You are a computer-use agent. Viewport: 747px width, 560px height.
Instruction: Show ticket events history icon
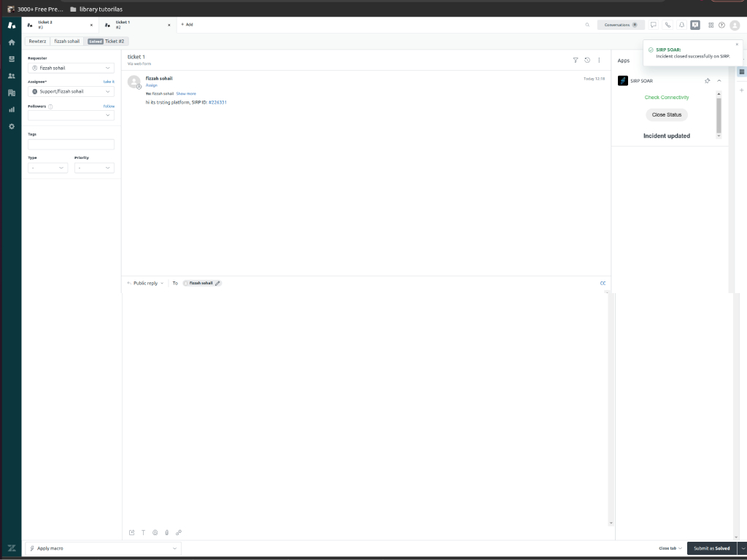(x=587, y=60)
